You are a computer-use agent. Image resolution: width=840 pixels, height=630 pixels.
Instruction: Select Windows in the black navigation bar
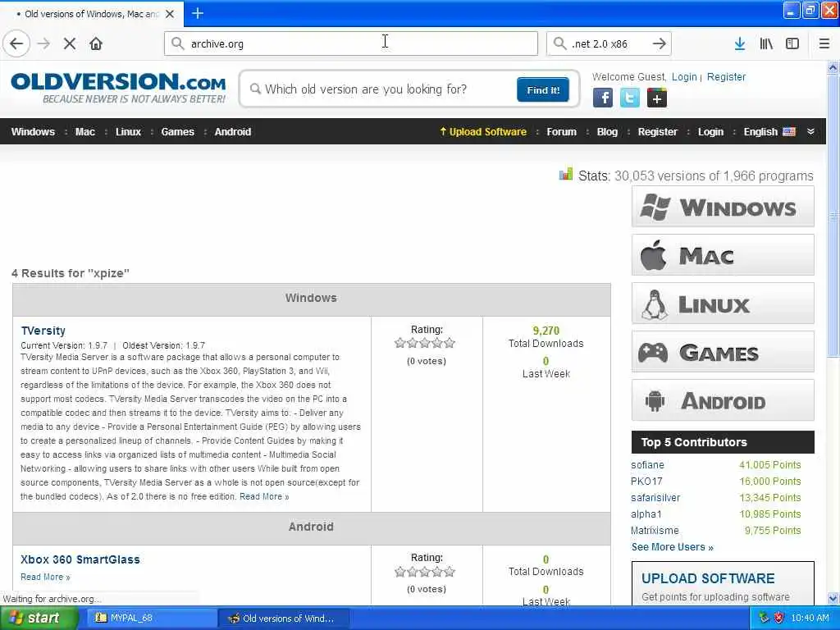[33, 132]
